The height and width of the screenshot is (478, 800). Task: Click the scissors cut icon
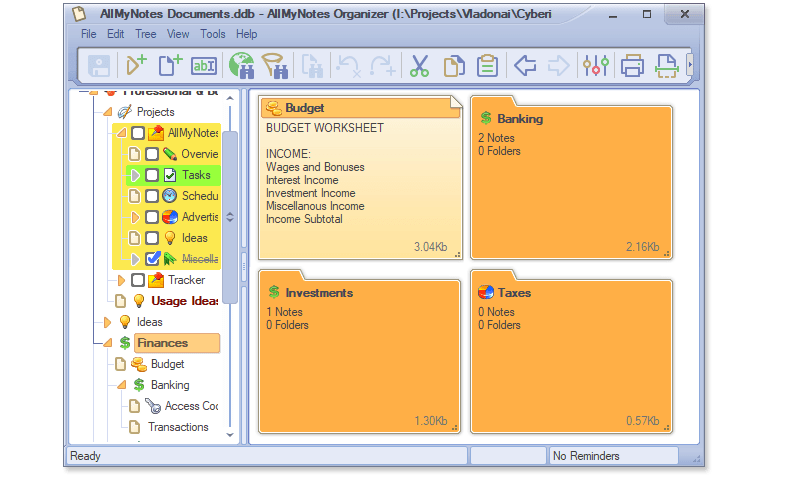coord(419,66)
